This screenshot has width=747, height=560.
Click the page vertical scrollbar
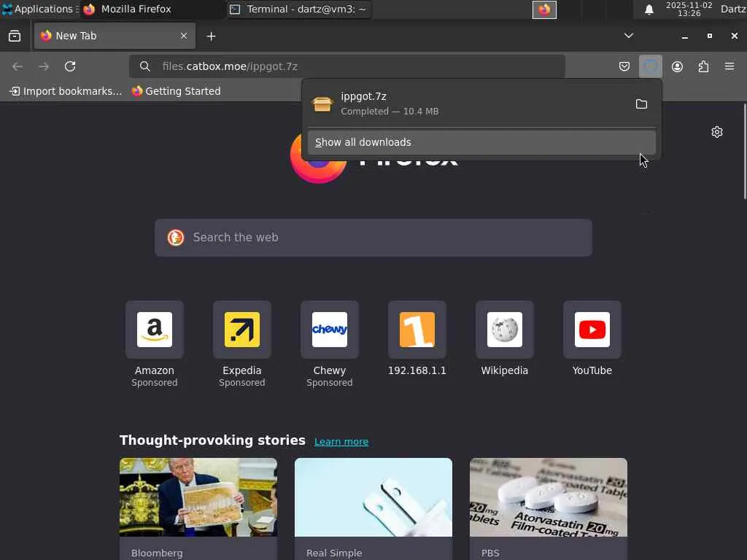point(745,152)
